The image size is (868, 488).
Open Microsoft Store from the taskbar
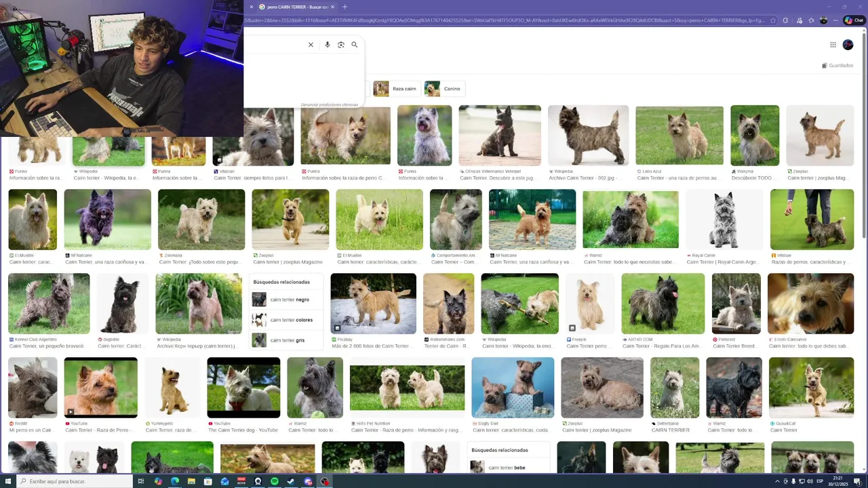coord(208,481)
